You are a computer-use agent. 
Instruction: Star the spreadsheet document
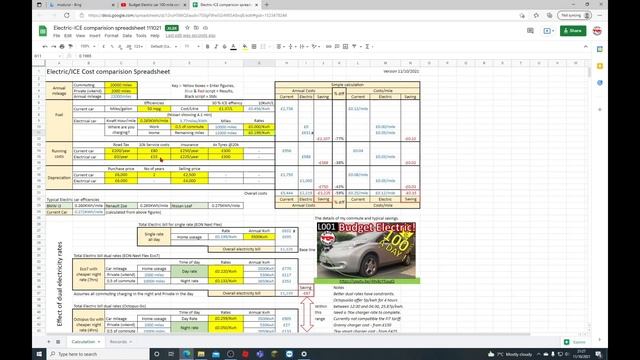pos(187,28)
